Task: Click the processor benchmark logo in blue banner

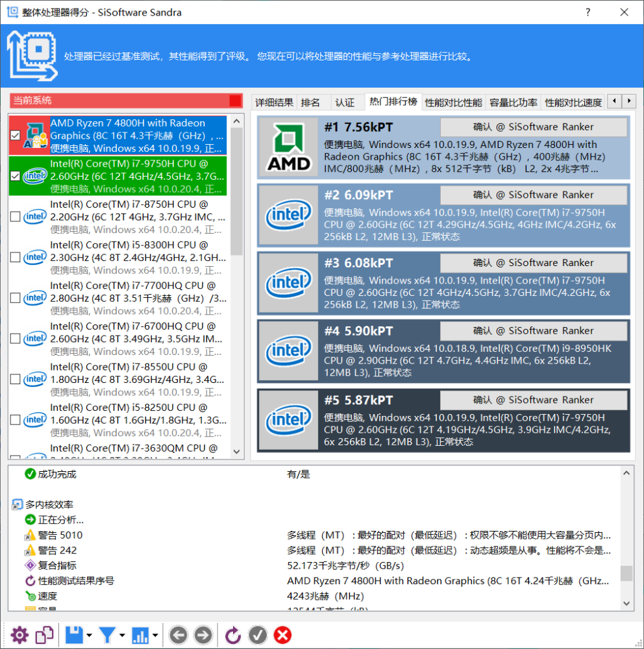Action: click(x=32, y=56)
